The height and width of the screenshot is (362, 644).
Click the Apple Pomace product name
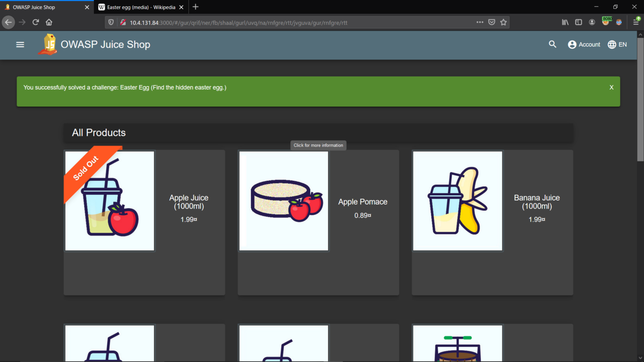point(363,202)
